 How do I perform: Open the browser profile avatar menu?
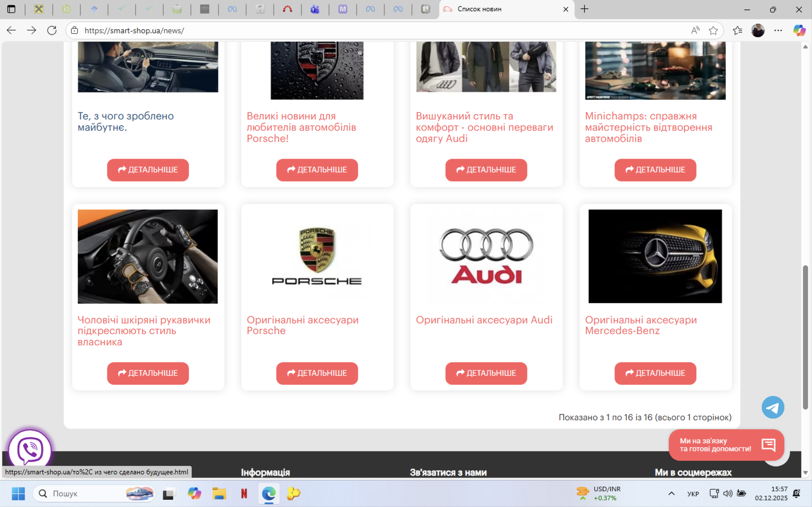758,30
